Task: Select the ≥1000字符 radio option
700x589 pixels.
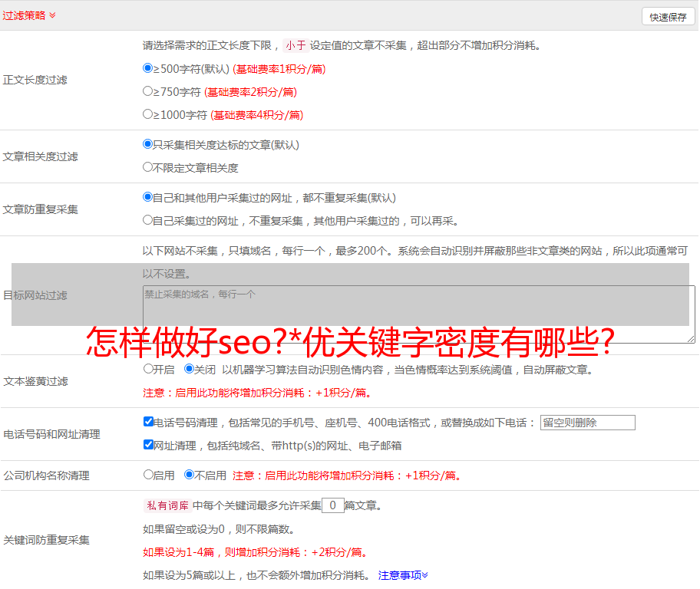Action: click(x=148, y=114)
